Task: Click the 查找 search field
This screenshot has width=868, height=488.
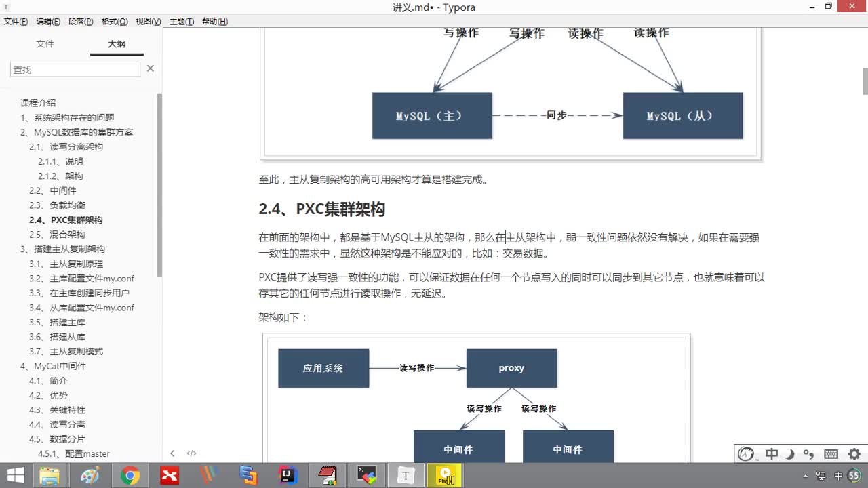Action: point(75,69)
